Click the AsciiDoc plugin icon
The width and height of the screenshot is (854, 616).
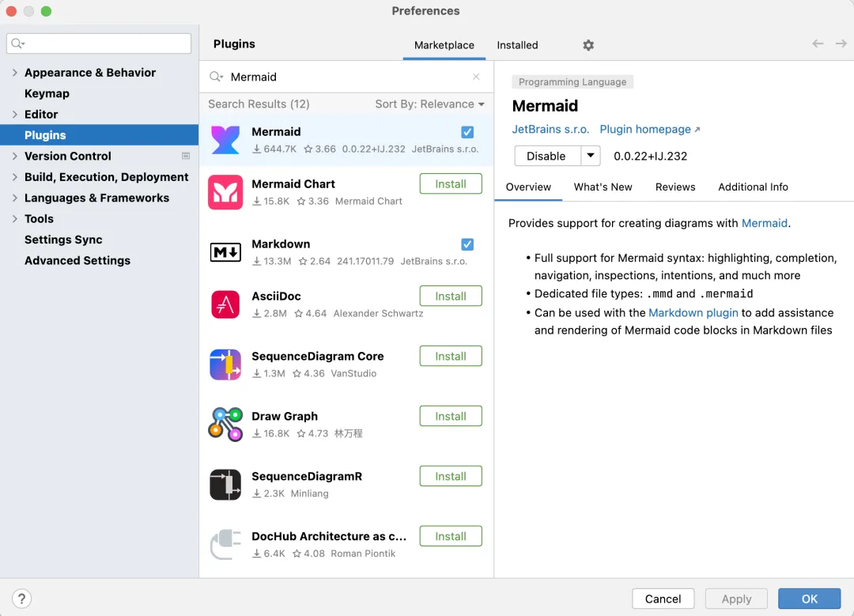coord(225,304)
